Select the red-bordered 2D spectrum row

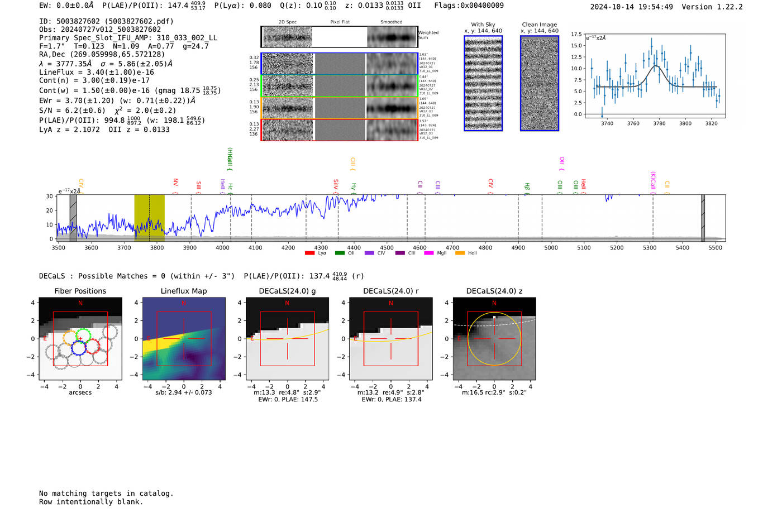tap(340, 130)
